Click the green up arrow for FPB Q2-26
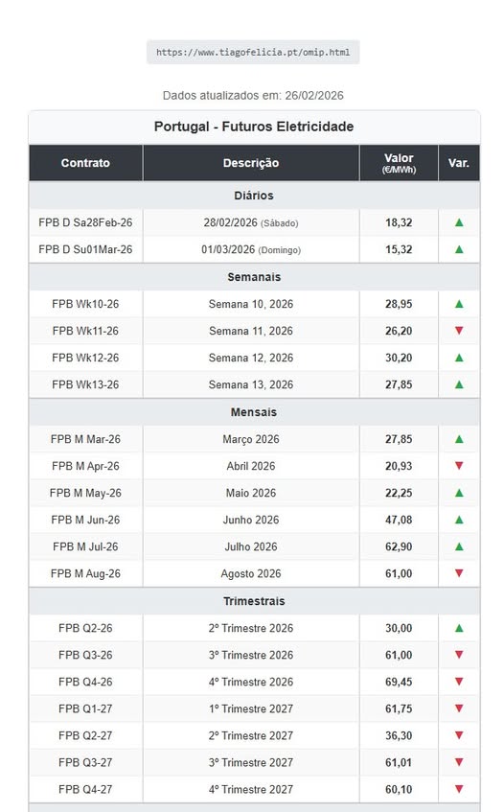Screen dimensions: 504x812 [x=458, y=628]
